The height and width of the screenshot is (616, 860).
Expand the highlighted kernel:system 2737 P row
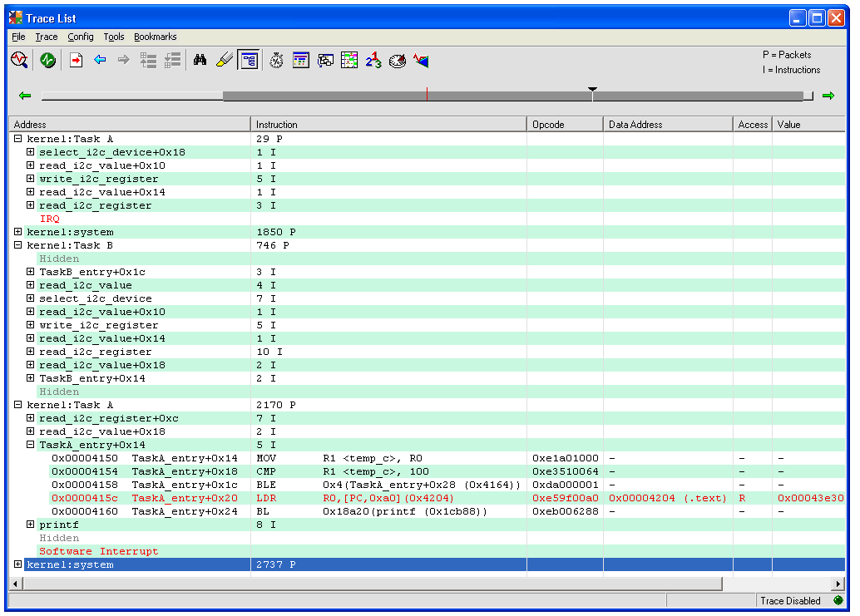(x=18, y=564)
